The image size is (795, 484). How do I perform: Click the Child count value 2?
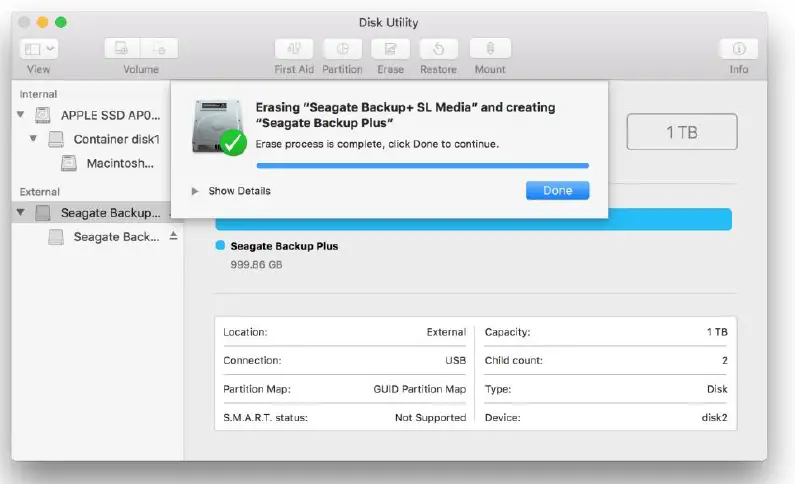pos(725,360)
